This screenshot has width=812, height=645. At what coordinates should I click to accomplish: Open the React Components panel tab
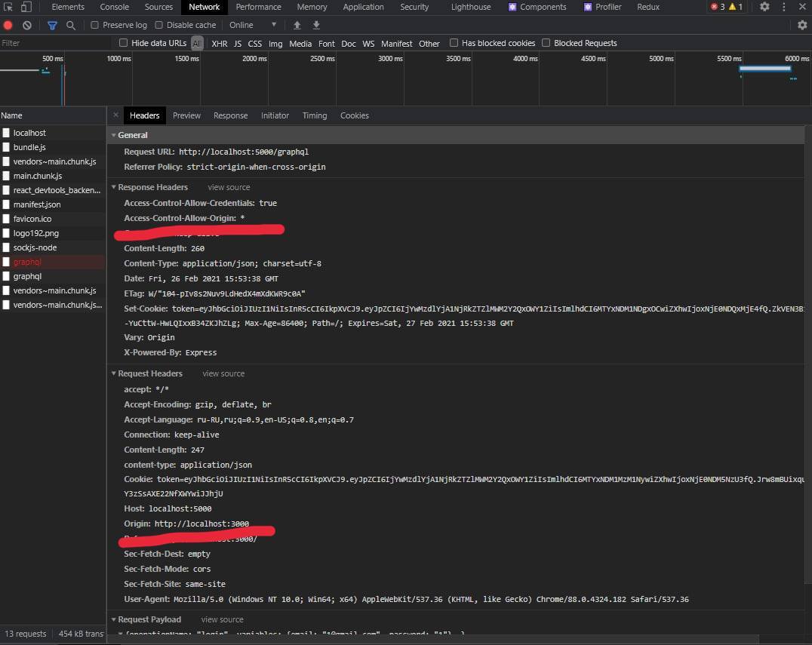click(x=537, y=7)
